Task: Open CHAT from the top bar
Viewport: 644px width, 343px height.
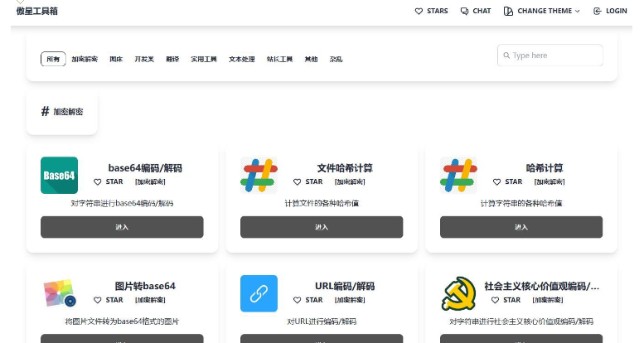Action: pos(476,11)
